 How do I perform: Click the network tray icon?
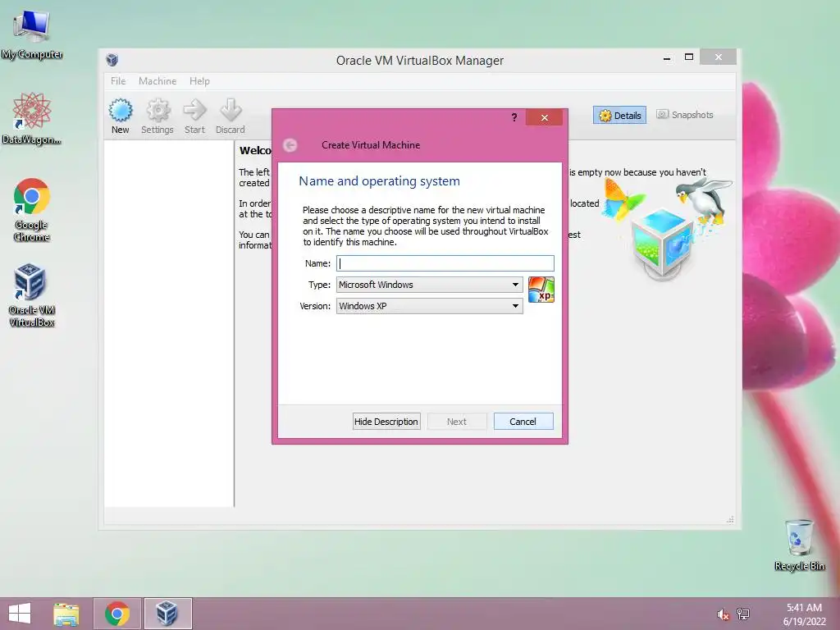[x=743, y=614]
